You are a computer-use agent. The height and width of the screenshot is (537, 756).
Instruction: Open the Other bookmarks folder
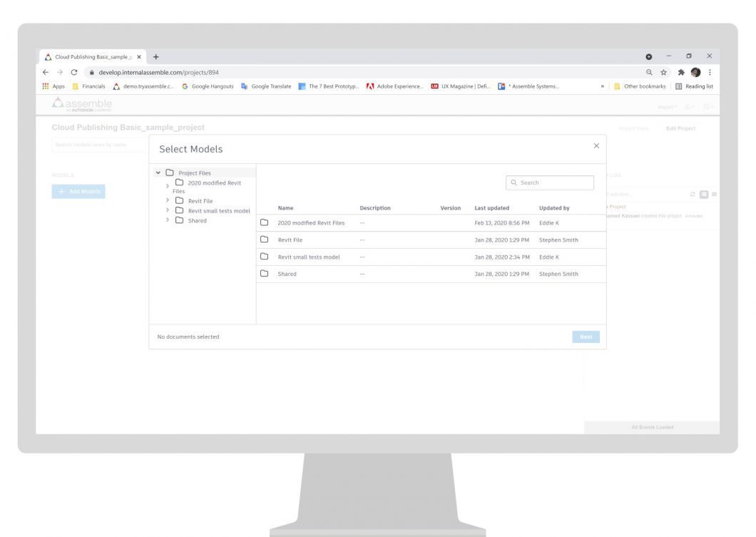point(639,86)
